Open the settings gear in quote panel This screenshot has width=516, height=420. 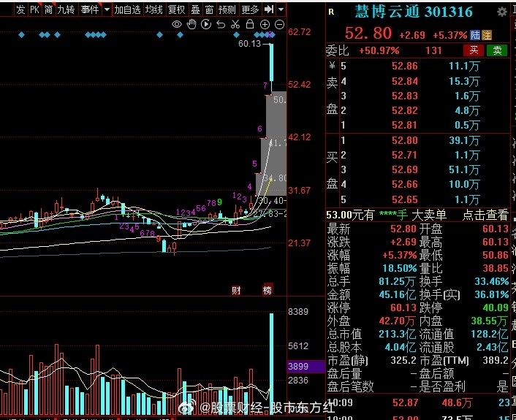tap(501, 12)
